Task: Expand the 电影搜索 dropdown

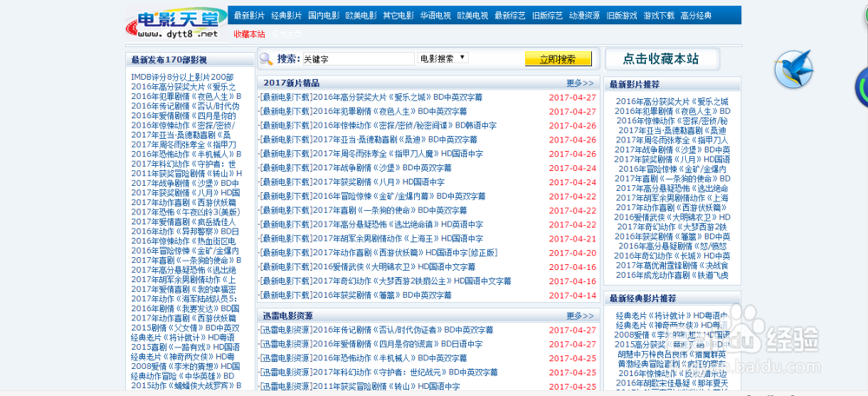Action: tap(443, 58)
